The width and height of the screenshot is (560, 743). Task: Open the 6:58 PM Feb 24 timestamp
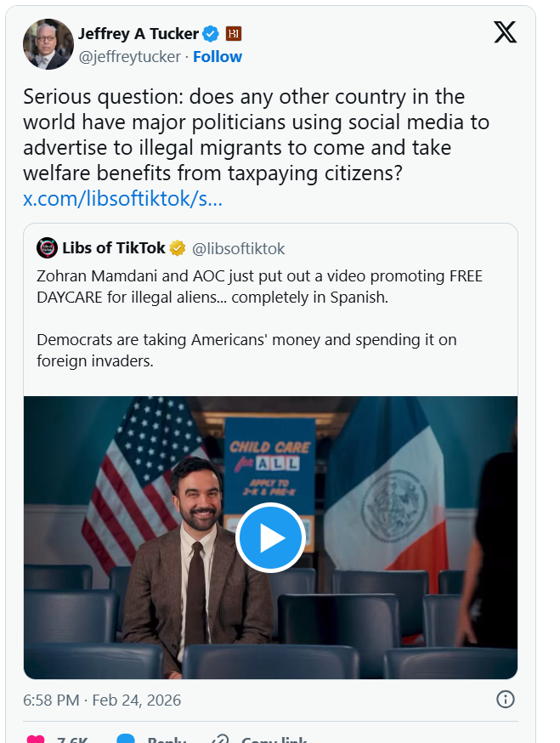coord(102,700)
